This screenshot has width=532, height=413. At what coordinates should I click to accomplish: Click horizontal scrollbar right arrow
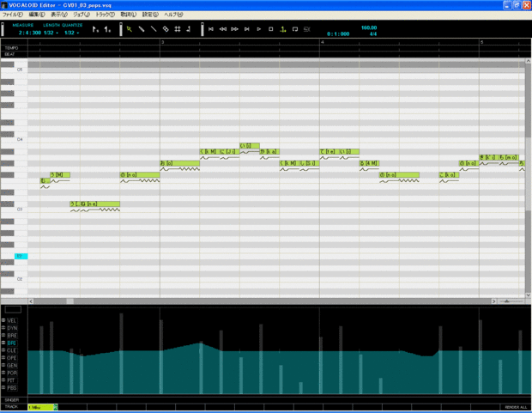[493, 301]
